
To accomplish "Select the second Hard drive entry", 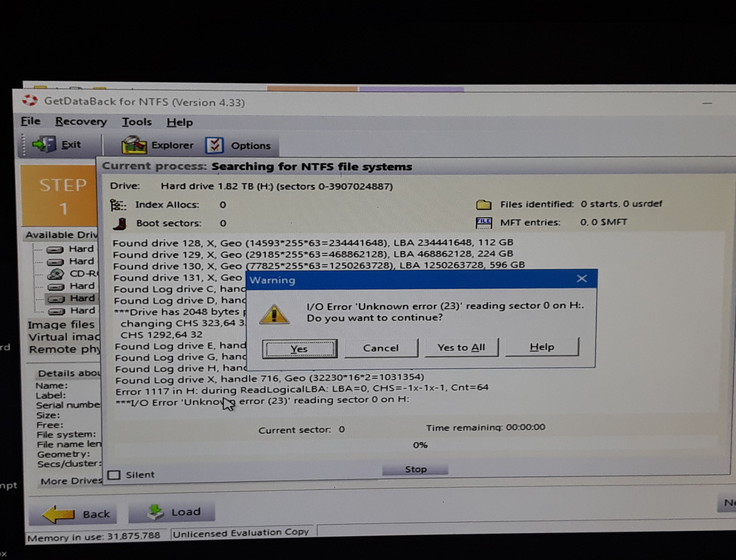I will [71, 261].
